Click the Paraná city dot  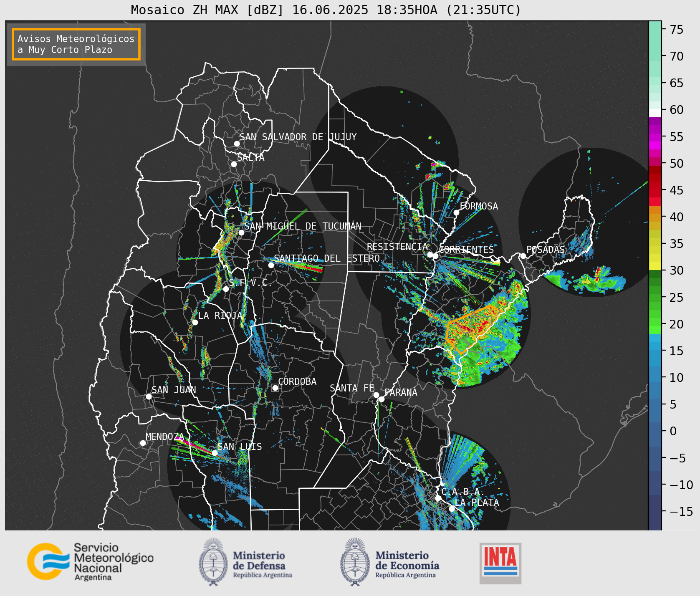382,399
